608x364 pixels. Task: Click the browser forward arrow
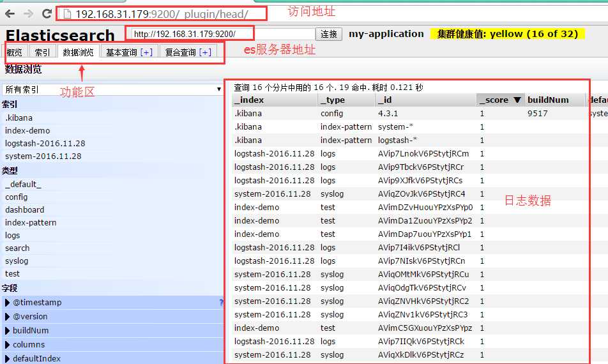28,14
